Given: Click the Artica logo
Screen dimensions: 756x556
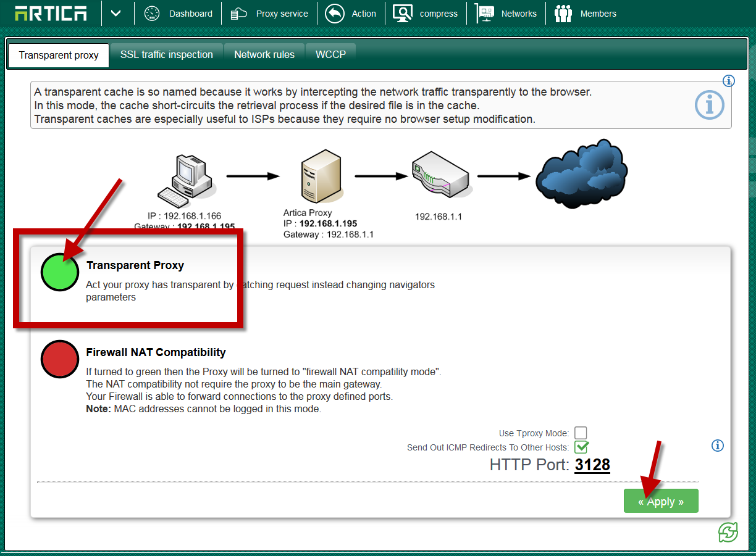Looking at the screenshot, I should (51, 13).
